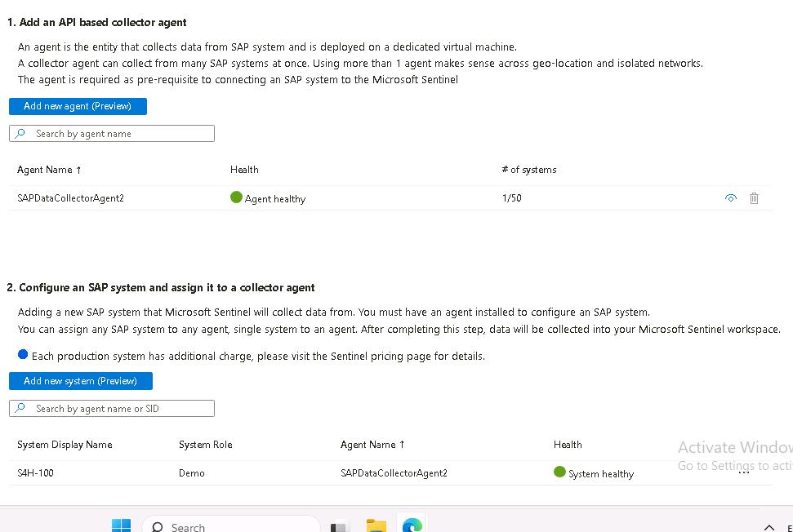Click the eye icon for SAPDataCollectorAgent2
The width and height of the screenshot is (793, 532).
[731, 198]
